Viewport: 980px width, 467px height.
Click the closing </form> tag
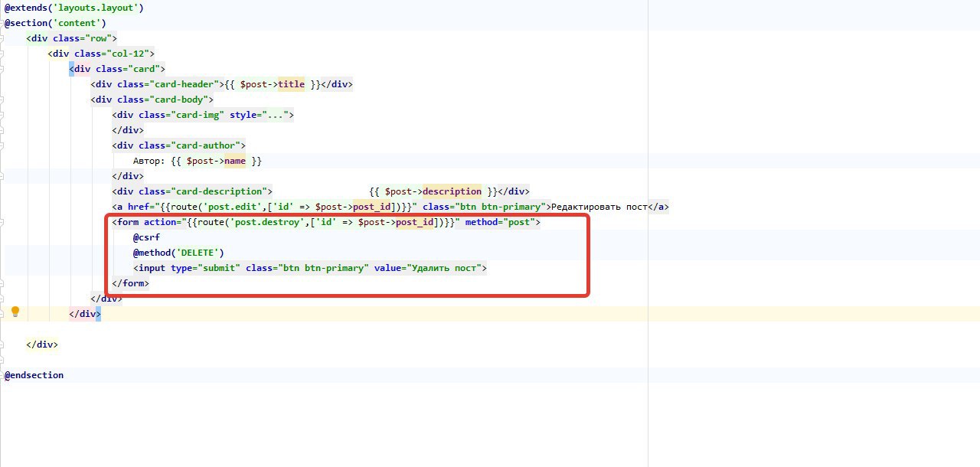click(x=130, y=283)
